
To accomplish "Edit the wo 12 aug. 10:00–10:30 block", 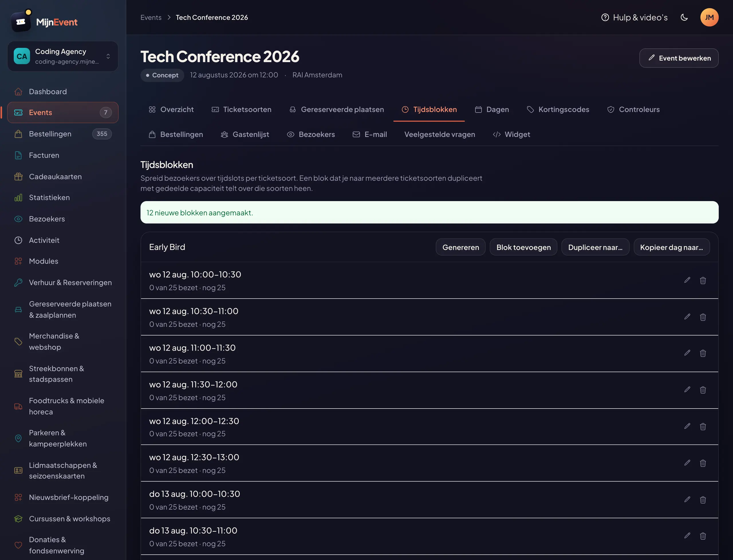I will [687, 280].
